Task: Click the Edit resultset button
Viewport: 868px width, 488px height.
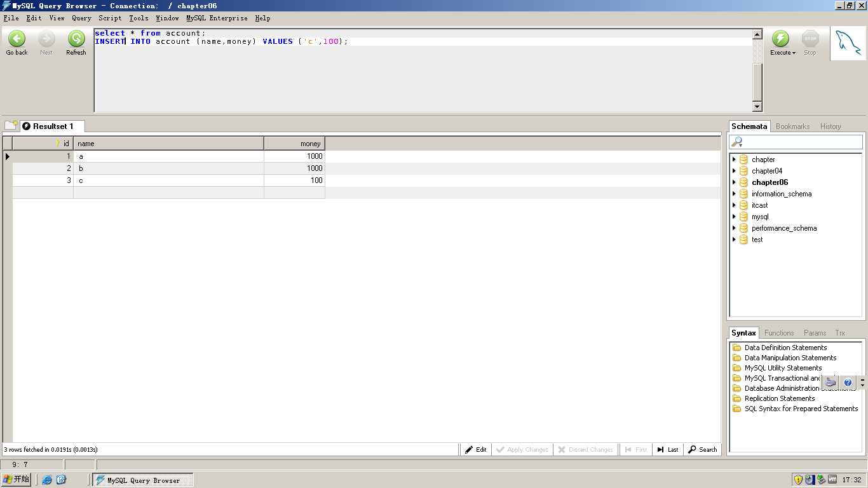Action: [x=475, y=449]
